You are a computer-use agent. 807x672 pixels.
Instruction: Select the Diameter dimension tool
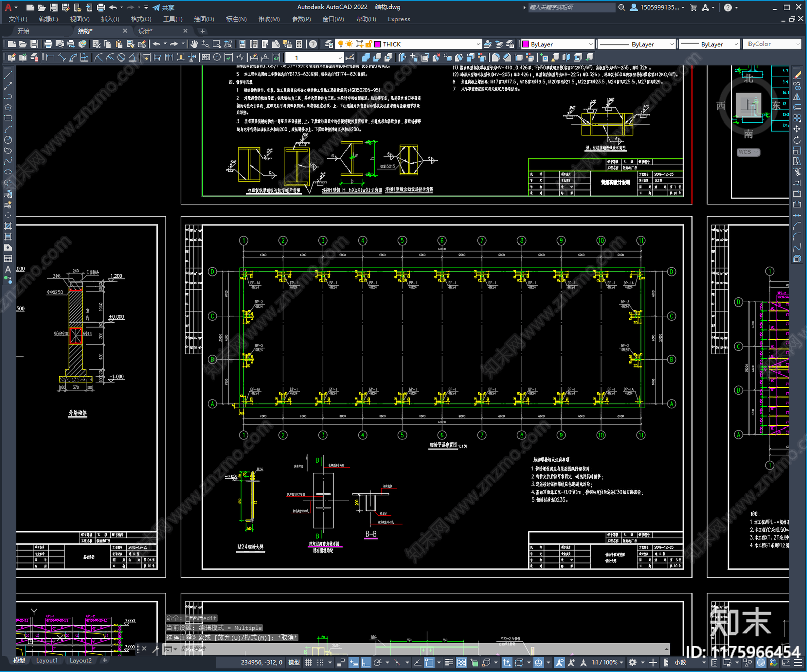(121, 57)
